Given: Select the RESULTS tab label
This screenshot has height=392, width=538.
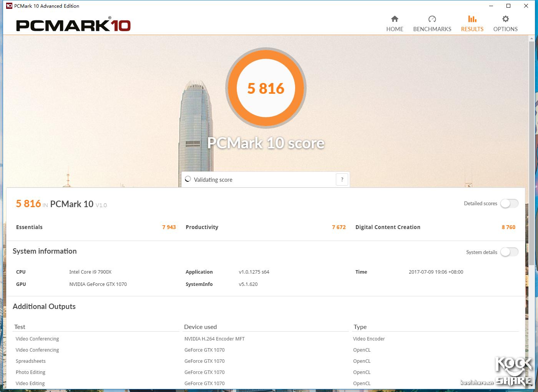Looking at the screenshot, I should coord(472,29).
